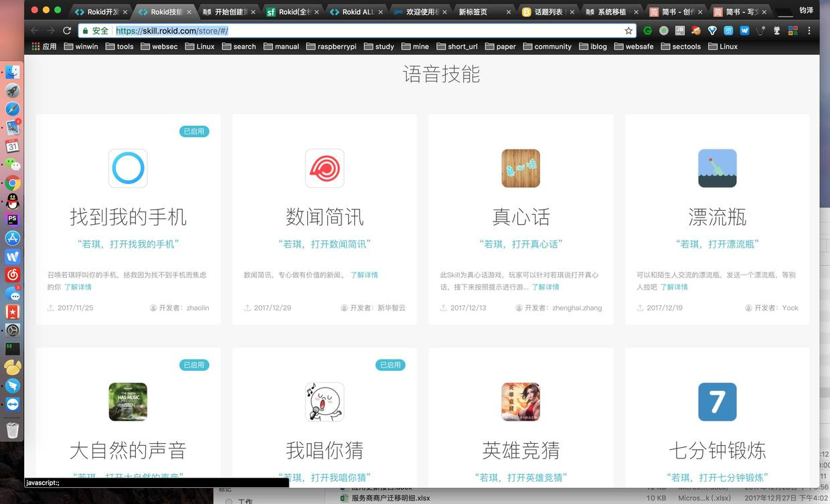Click 了解详情 link on 找到我的手机 card
The width and height of the screenshot is (830, 504).
tap(78, 287)
